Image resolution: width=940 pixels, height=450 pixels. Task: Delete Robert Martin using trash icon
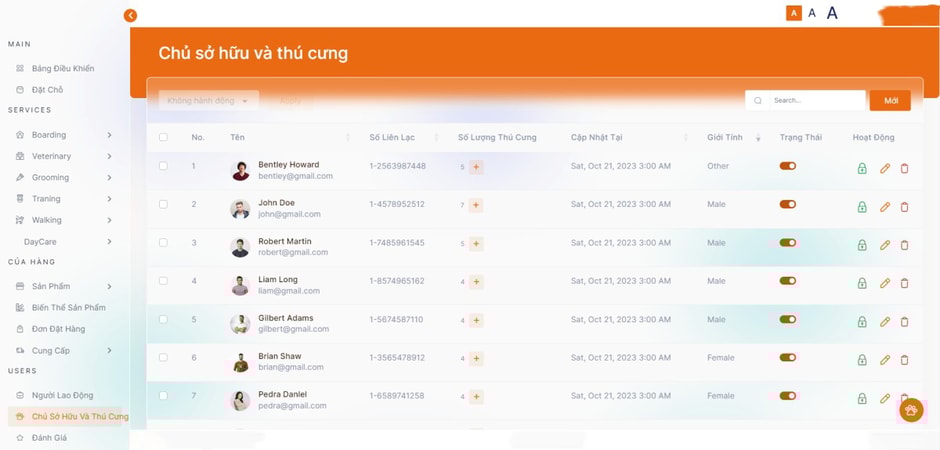[904, 245]
